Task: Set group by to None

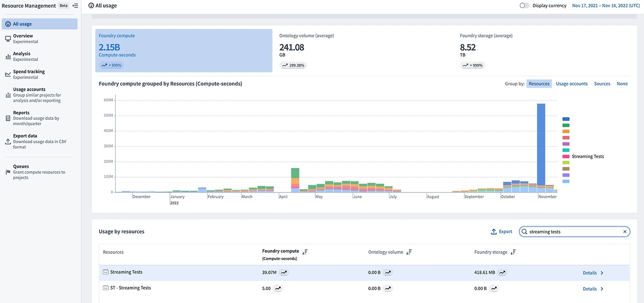Action: [622, 84]
